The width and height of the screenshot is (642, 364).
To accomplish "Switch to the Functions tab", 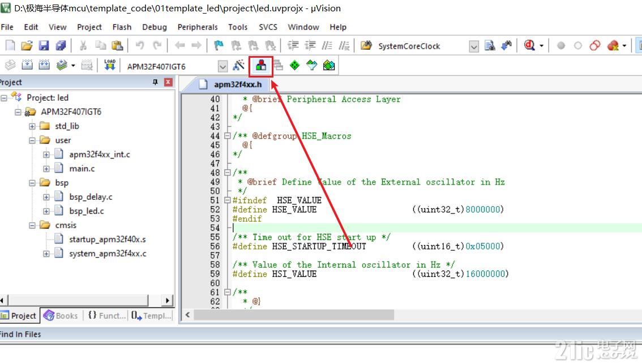I will [x=107, y=316].
